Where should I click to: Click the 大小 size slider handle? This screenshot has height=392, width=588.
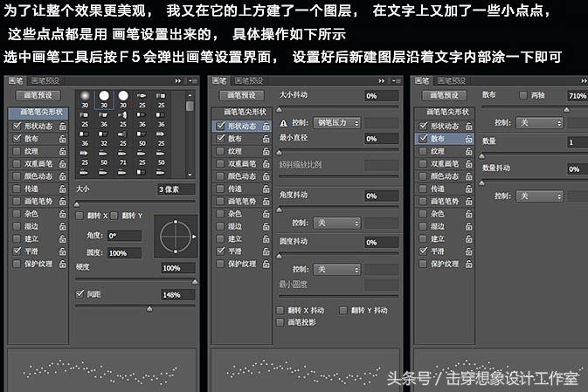click(x=77, y=204)
